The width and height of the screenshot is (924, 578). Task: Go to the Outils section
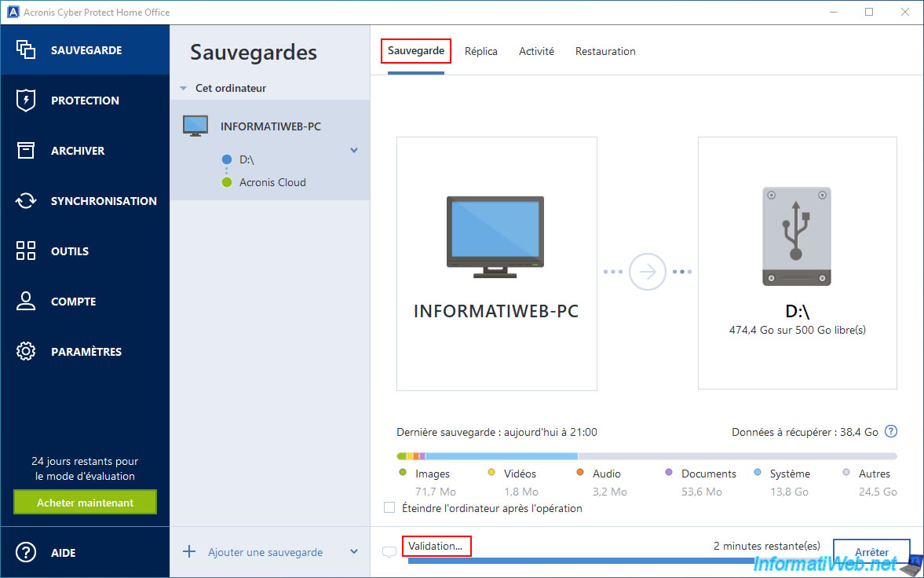[x=70, y=251]
